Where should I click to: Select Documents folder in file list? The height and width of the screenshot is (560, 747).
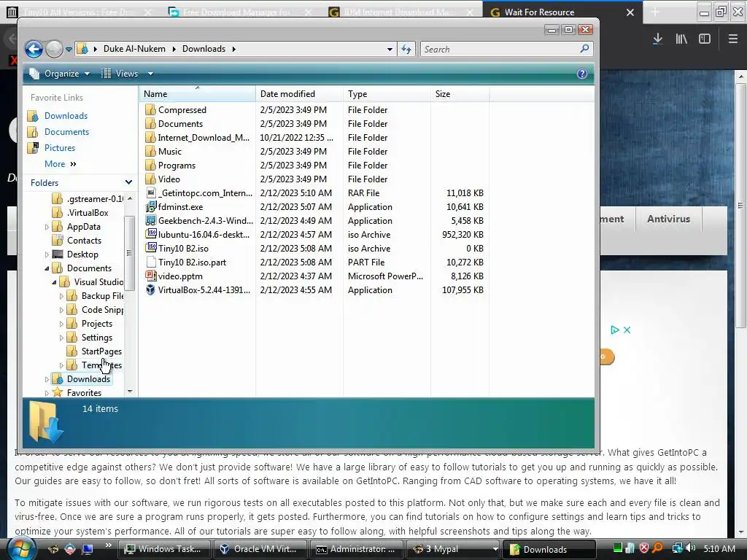pos(181,124)
